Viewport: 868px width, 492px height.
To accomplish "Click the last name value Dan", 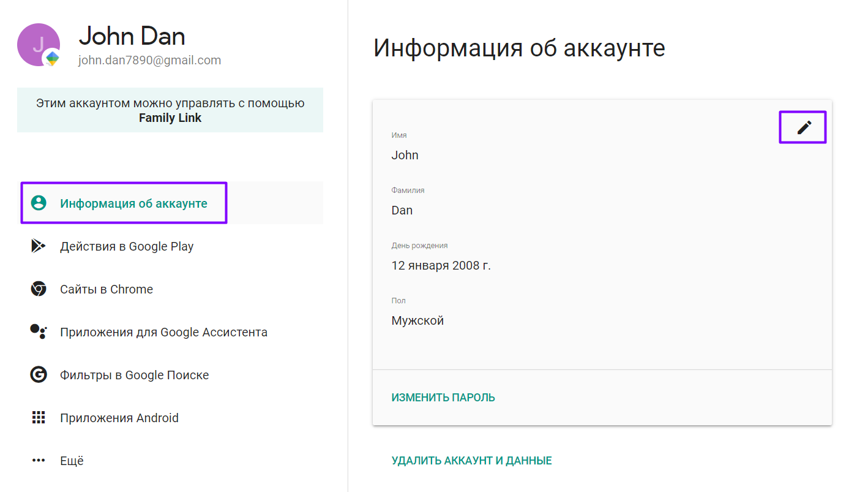I will (402, 210).
